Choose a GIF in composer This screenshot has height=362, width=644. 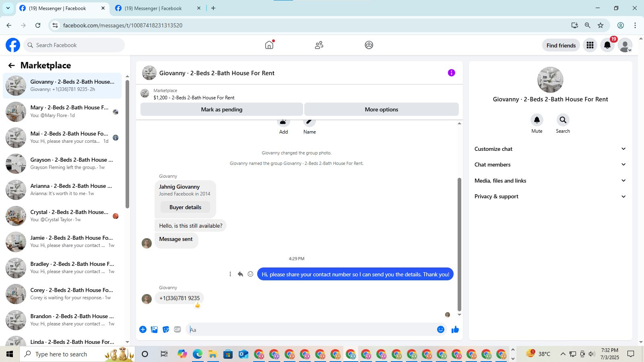[178, 329]
